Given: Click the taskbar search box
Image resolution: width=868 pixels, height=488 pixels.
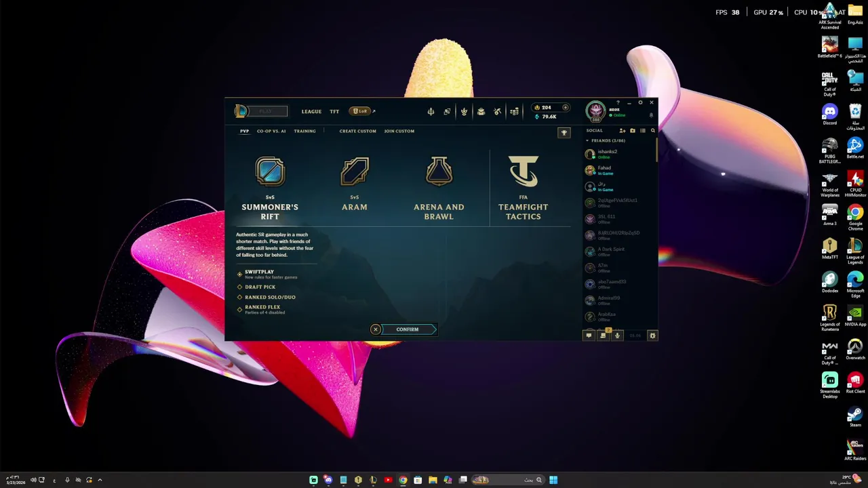Looking at the screenshot, I should (x=508, y=480).
